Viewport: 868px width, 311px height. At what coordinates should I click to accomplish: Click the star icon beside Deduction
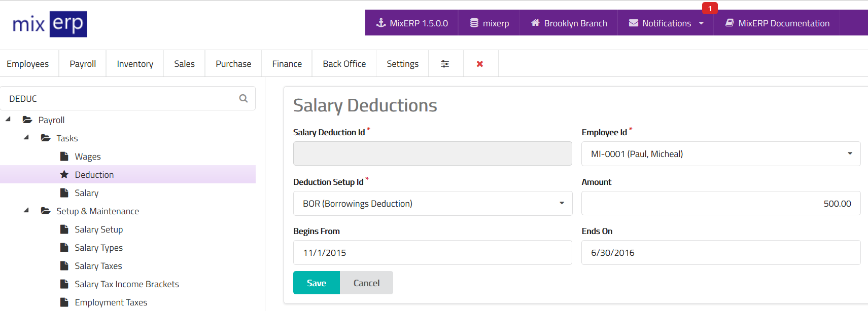pos(64,175)
